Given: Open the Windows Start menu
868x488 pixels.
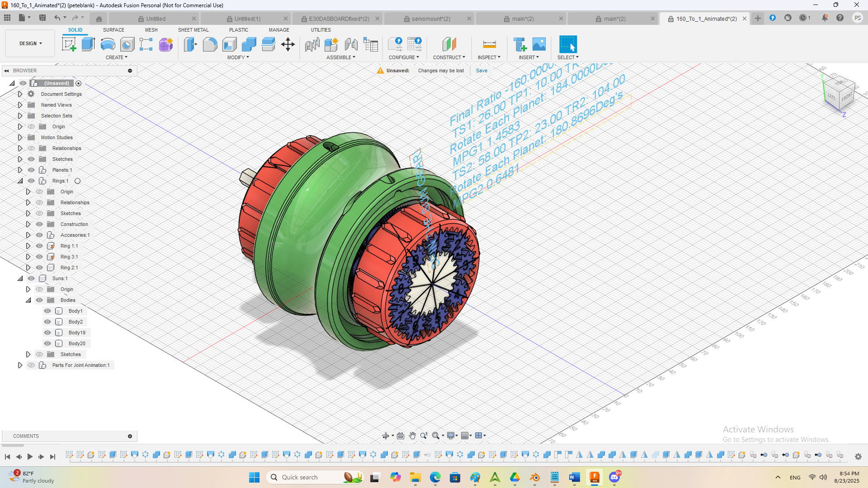Looking at the screenshot, I should pos(254,477).
